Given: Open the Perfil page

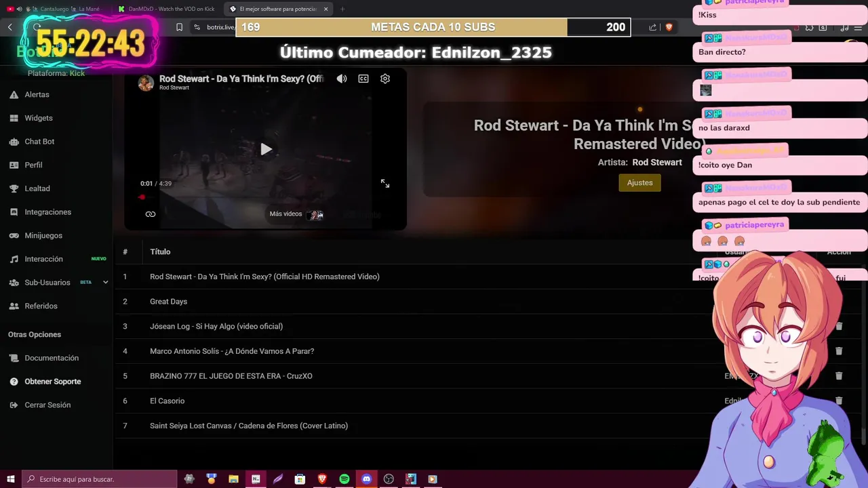Looking at the screenshot, I should [33, 165].
